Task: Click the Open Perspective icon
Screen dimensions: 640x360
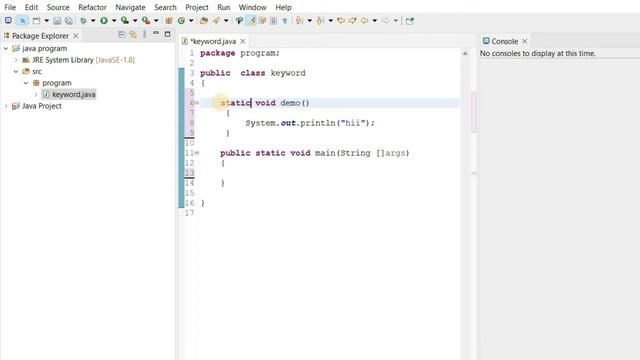Action: tap(409, 20)
